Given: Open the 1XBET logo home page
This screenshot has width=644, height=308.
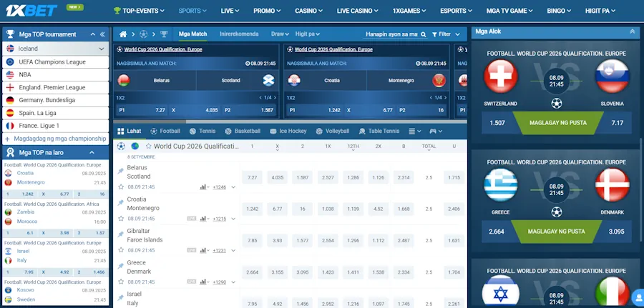Looking at the screenshot, I should tap(31, 10).
